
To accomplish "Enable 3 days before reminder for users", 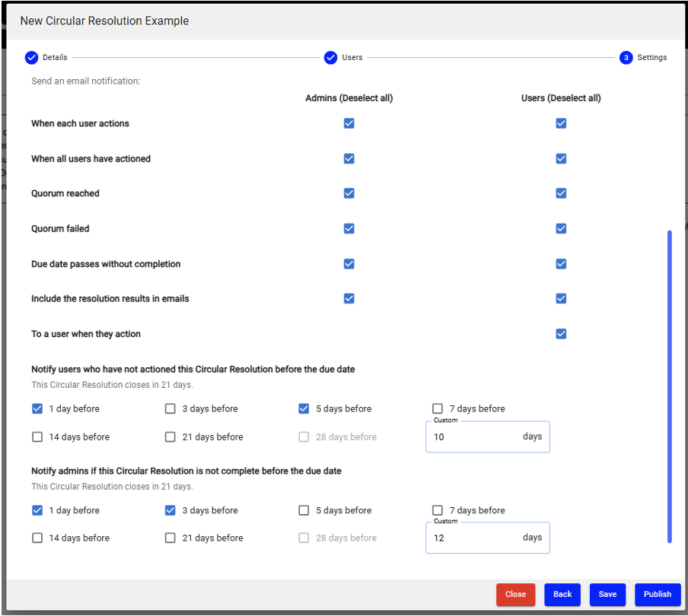I will pyautogui.click(x=170, y=408).
